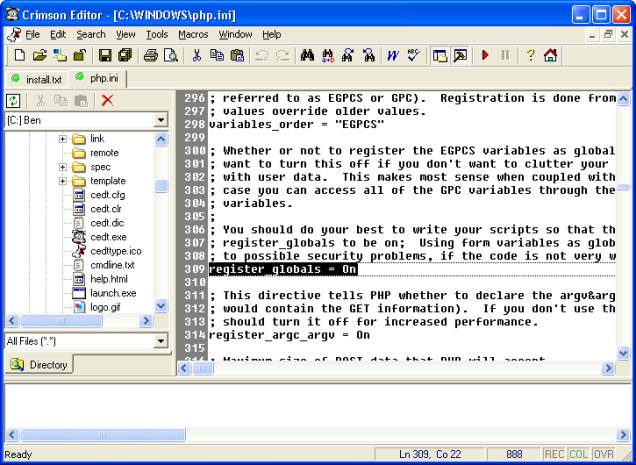Toggle the directory window toolbar button

tap(440, 55)
